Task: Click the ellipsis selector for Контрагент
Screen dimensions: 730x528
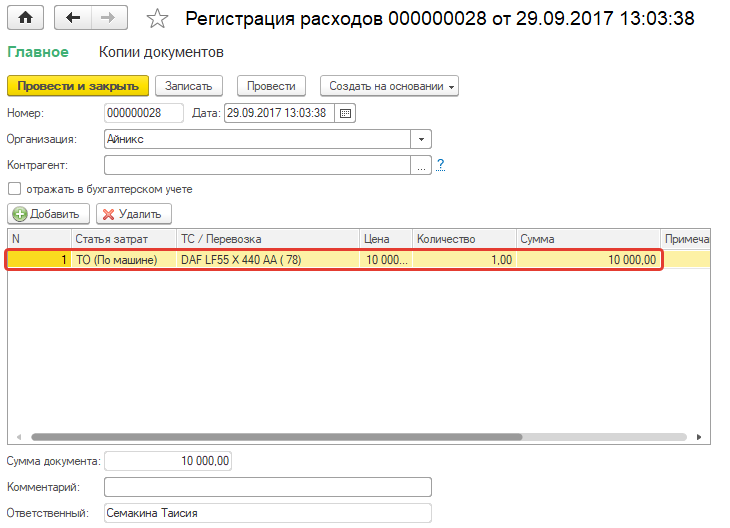Action: [x=421, y=165]
